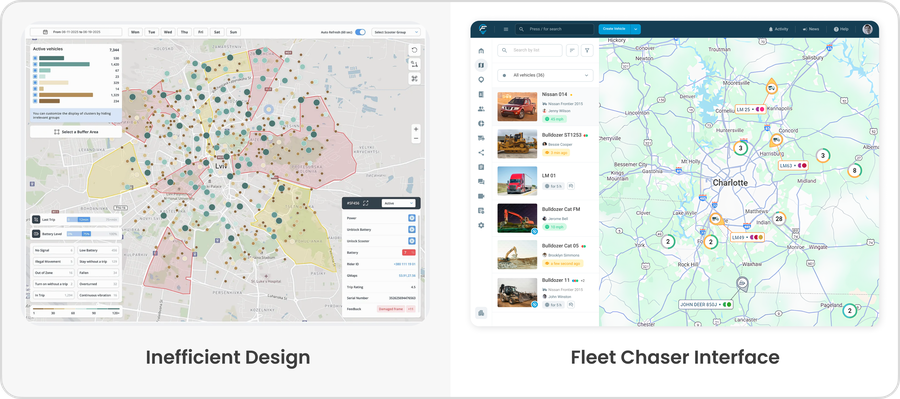900x399 pixels.
Task: Toggle the Active vehicles checkbox with value 530
Action: pos(35,58)
